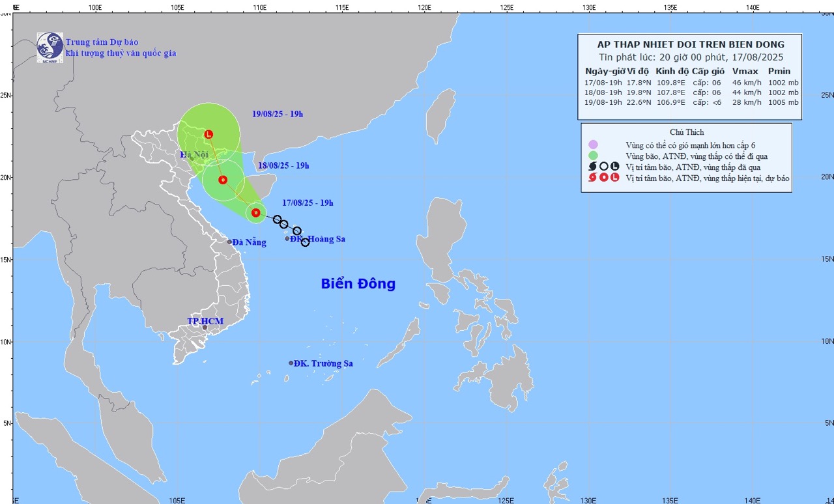Click the 'Ngày-giờ' column header
The image size is (834, 504).
coord(605,71)
